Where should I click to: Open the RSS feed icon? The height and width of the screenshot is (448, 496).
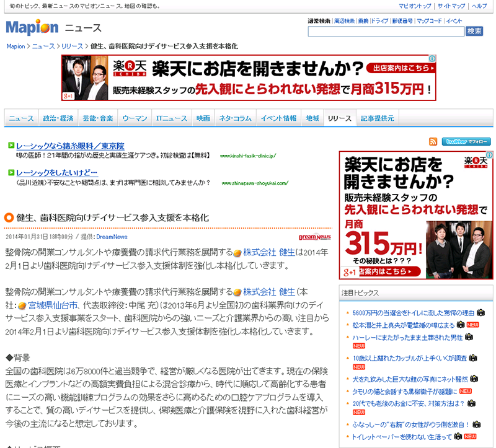click(433, 142)
